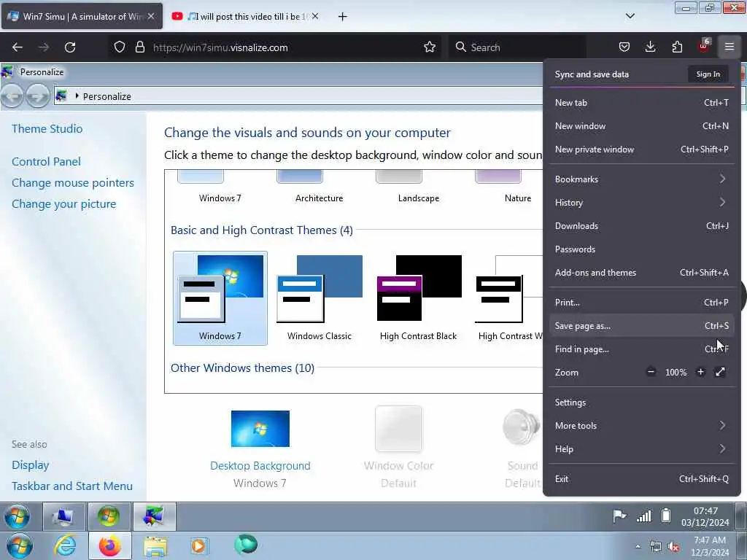Click the muted volume icon in host tray

click(x=674, y=547)
